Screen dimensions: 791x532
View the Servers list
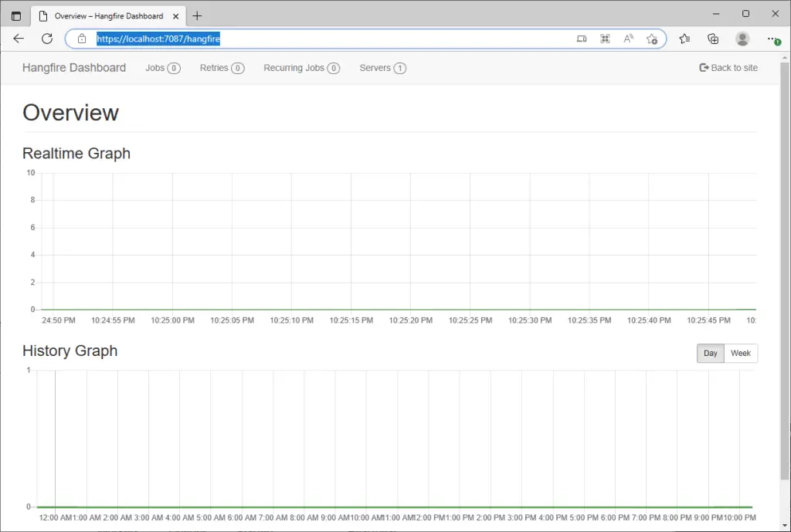tap(382, 68)
